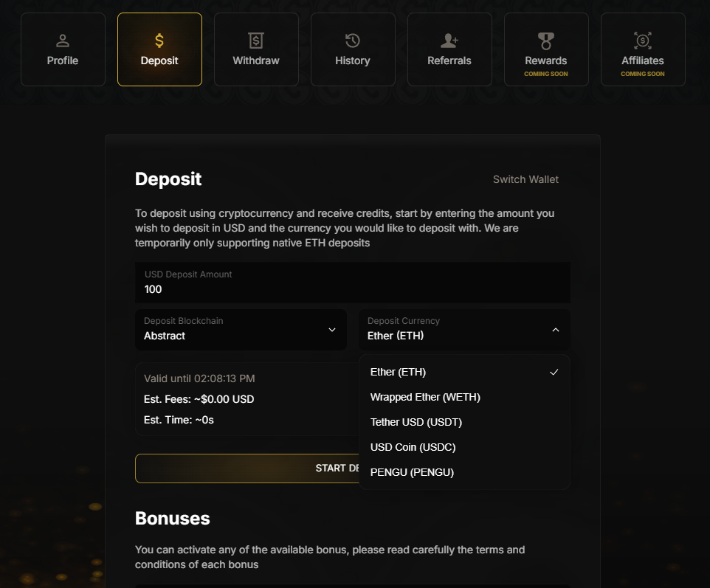Switch to the History tab
The height and width of the screenshot is (588, 710).
353,49
